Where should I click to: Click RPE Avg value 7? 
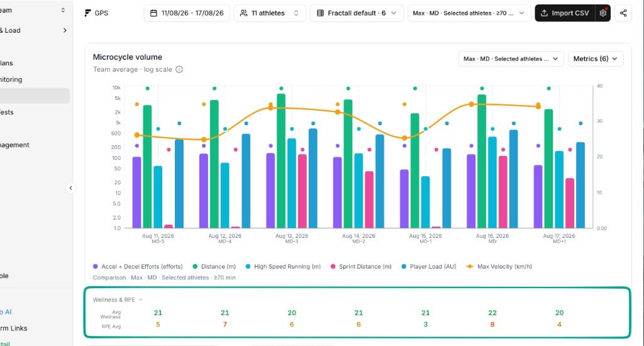click(225, 324)
